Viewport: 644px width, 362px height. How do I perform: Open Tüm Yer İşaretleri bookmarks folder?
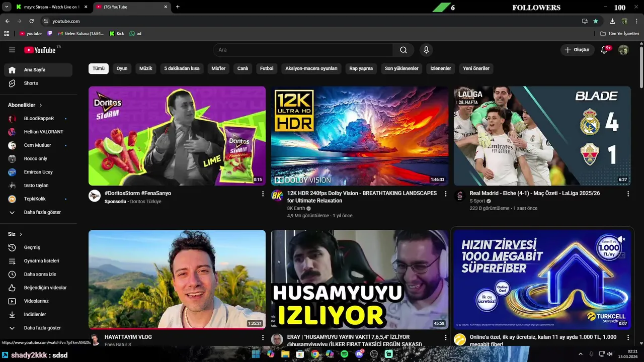pos(620,34)
